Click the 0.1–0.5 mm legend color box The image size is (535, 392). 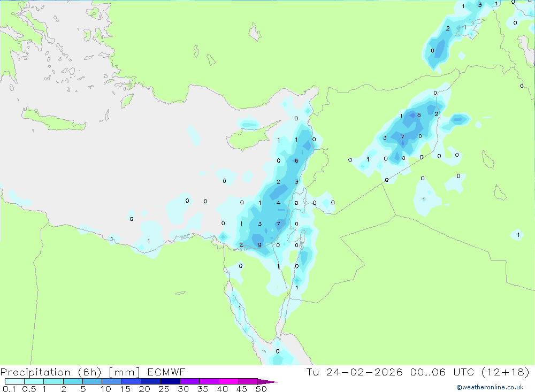pos(14,381)
